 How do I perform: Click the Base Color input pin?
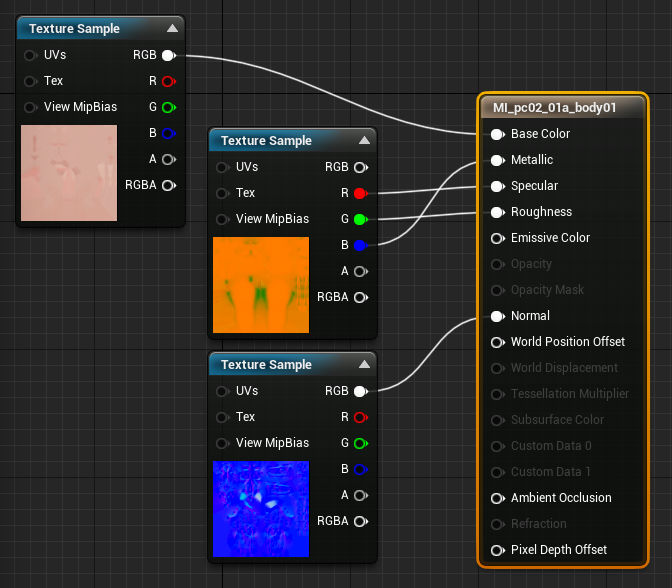pyautogui.click(x=498, y=134)
